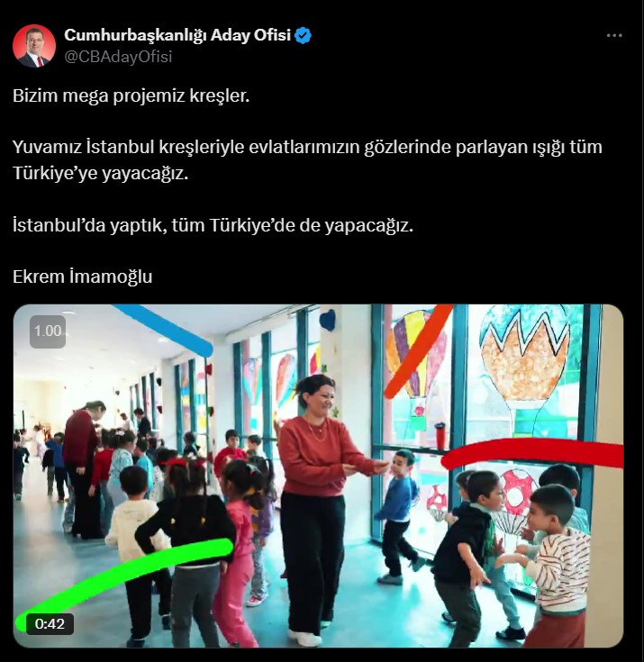Click the 0:42 video duration label
Image resolution: width=644 pixels, height=662 pixels.
(x=50, y=623)
